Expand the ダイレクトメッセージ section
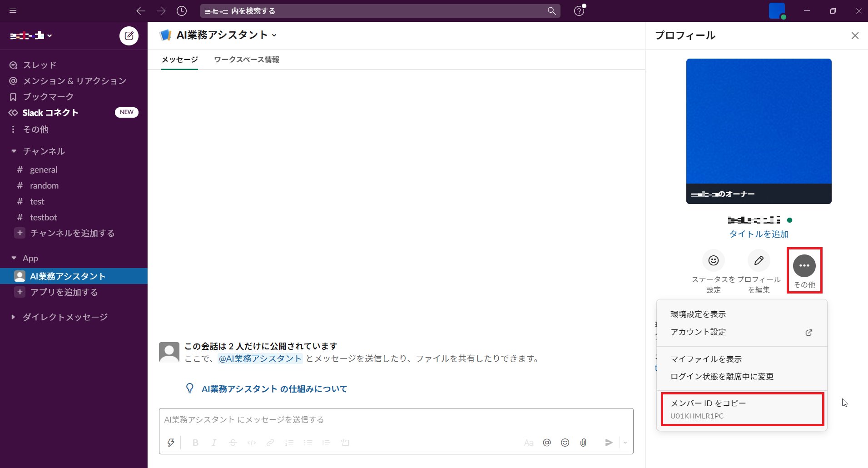This screenshot has height=468, width=868. [x=14, y=317]
